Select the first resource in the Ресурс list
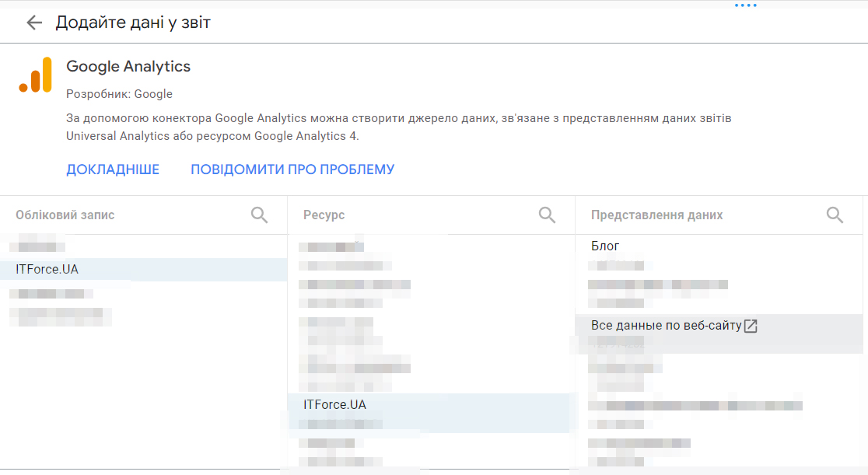This screenshot has height=475, width=868. point(336,245)
